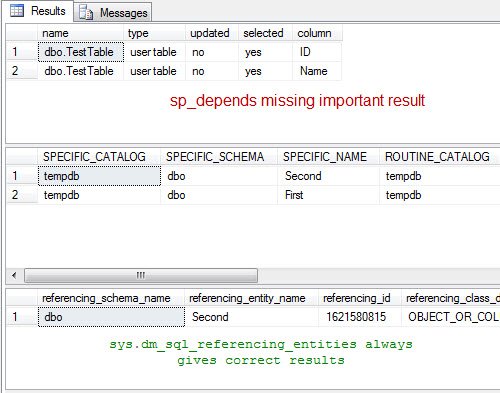Click 'user table' type cell in Name row
The height and width of the screenshot is (393, 500).
click(155, 71)
